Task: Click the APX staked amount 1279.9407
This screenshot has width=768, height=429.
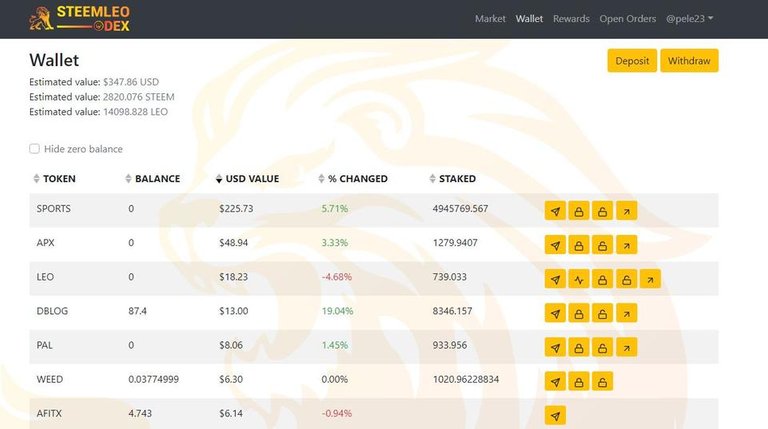Action: click(455, 243)
